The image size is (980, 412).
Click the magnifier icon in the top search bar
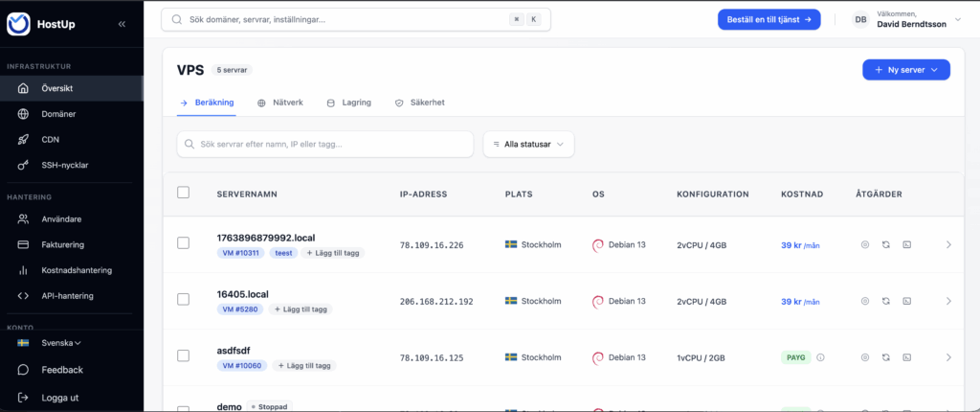[177, 19]
